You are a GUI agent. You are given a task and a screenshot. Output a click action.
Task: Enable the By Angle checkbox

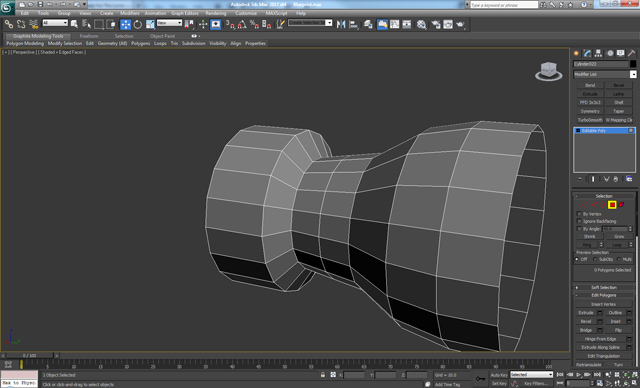pyautogui.click(x=579, y=228)
